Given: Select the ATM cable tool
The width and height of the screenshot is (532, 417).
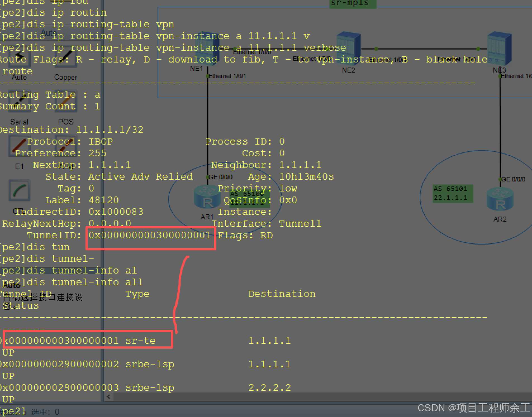Looking at the screenshot, I should (66, 146).
